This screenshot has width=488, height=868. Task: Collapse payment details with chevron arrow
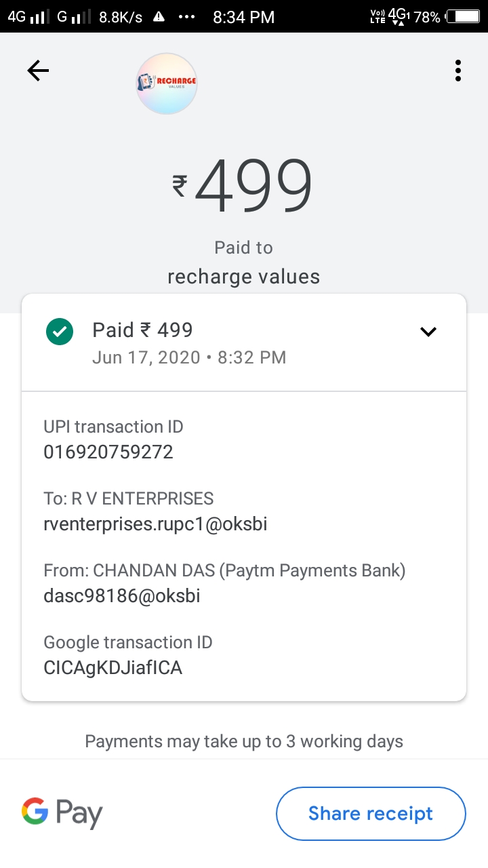pyautogui.click(x=428, y=332)
